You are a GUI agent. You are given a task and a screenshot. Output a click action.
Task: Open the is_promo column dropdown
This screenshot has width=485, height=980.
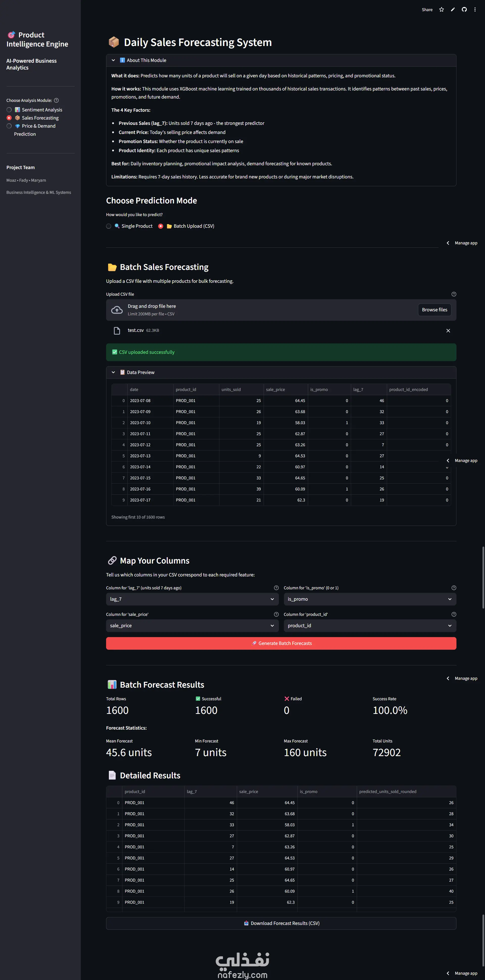pos(369,599)
